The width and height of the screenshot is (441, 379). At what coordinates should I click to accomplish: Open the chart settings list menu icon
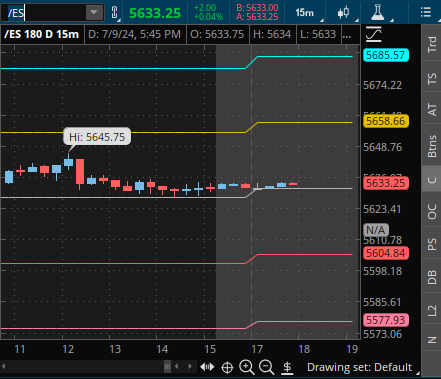point(426,13)
